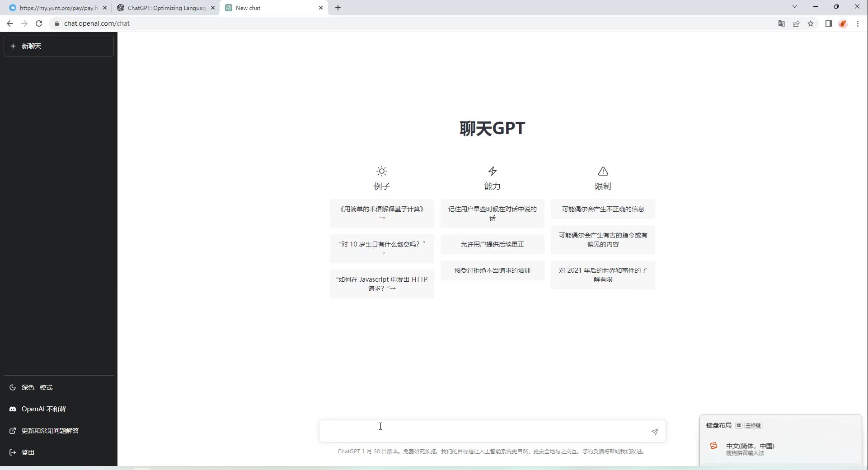Click 允许用户提供后续更正 card
Viewport: 868px width, 470px height.
tap(493, 244)
